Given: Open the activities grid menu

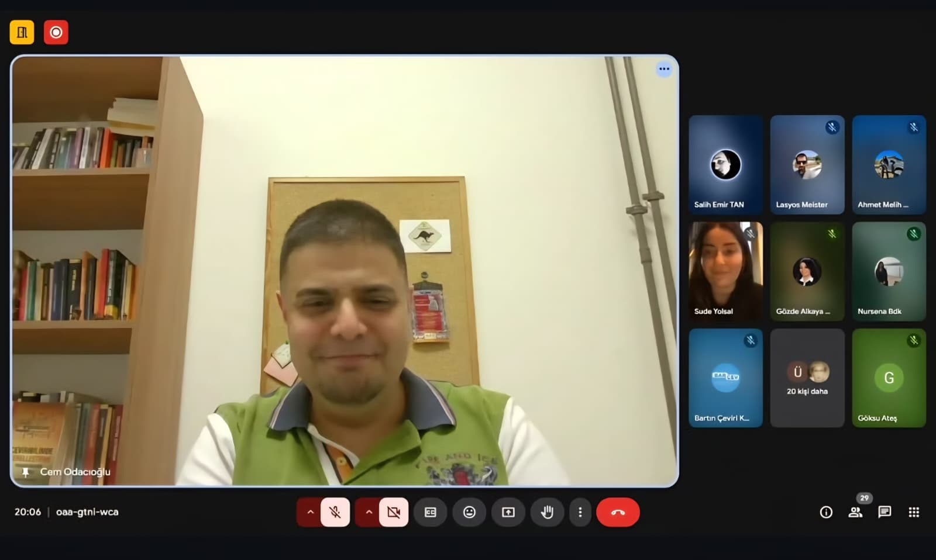Looking at the screenshot, I should tap(914, 512).
